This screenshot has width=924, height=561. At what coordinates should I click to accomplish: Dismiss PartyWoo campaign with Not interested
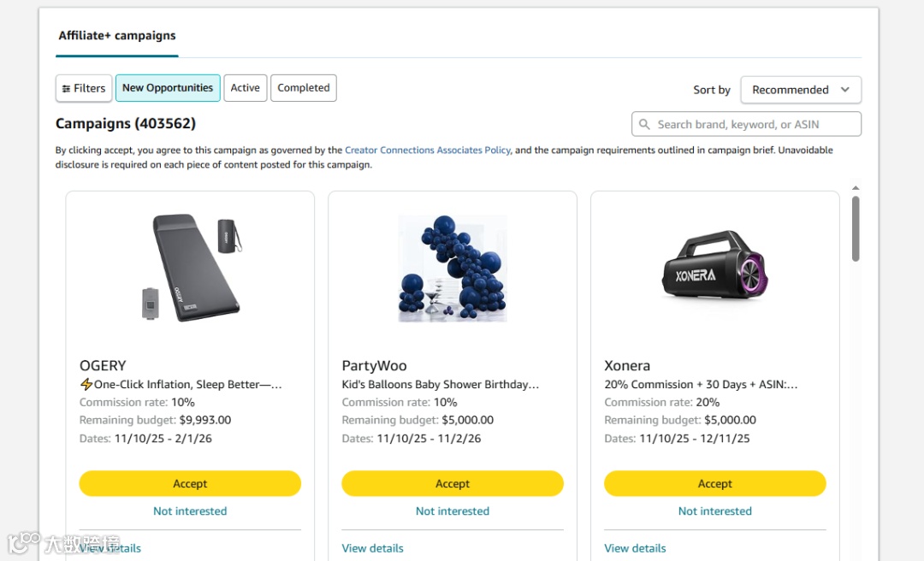[x=453, y=511]
